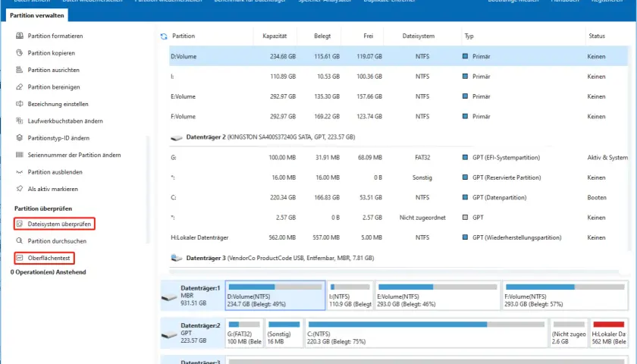Click the Datenträger 3 USB drive icon

click(x=176, y=258)
